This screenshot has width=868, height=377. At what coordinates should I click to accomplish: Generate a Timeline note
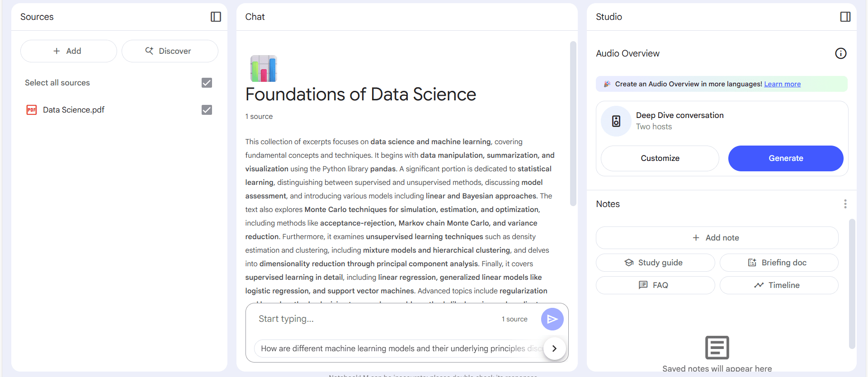[778, 285]
